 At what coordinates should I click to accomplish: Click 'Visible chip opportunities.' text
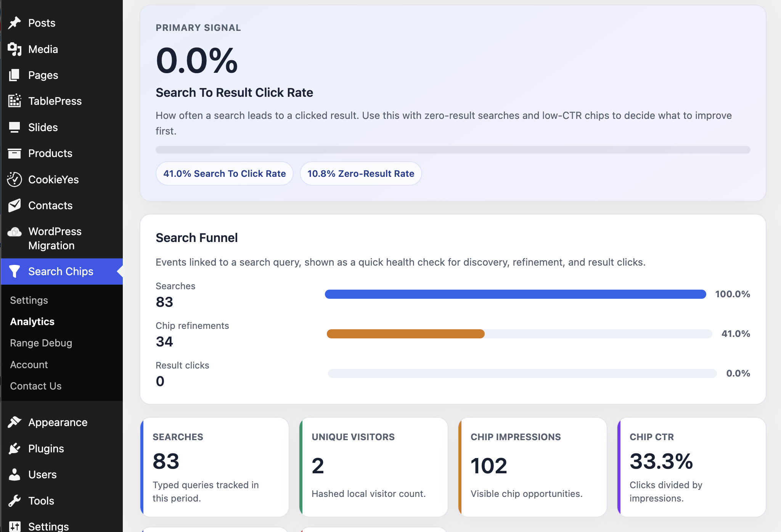tap(527, 494)
